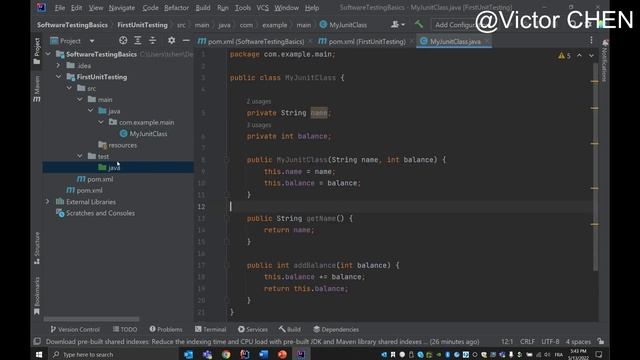Open the user account icon in the toolbar

pyautogui.click(x=398, y=24)
